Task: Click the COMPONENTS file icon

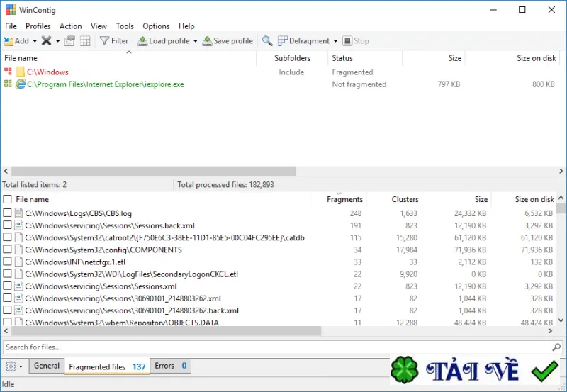Action: point(18,250)
